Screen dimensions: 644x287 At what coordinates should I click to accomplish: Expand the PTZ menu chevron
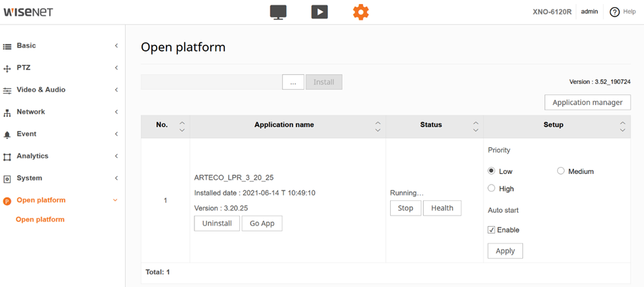[116, 67]
